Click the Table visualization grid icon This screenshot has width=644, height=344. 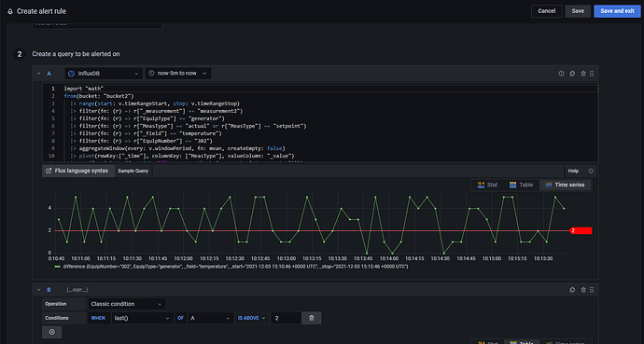pos(513,185)
